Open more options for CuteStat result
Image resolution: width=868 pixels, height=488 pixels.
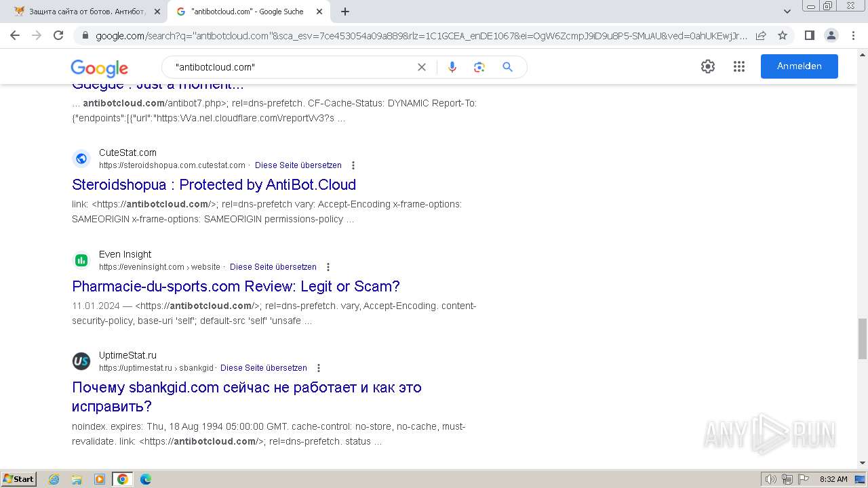click(x=353, y=165)
